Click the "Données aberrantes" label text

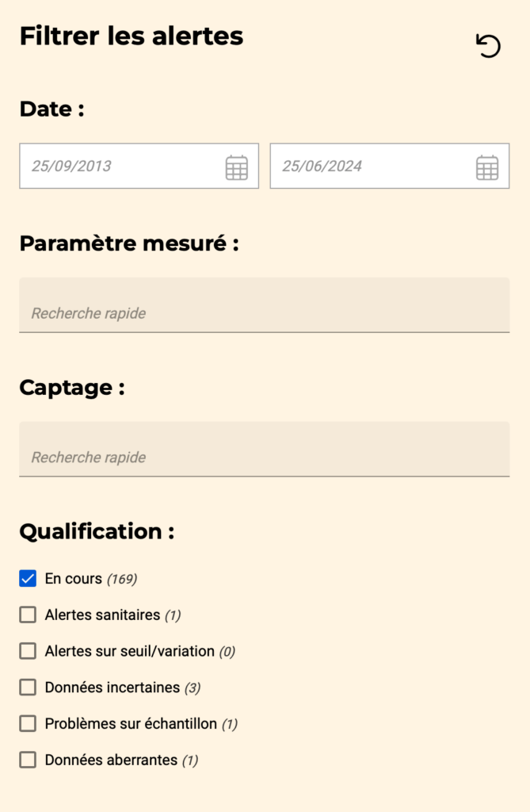pos(111,760)
